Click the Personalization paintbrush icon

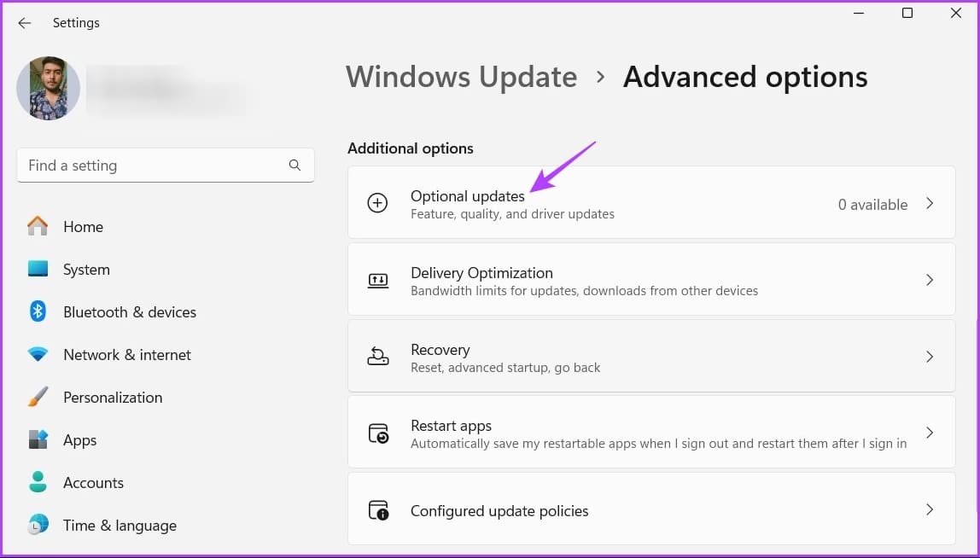click(38, 397)
